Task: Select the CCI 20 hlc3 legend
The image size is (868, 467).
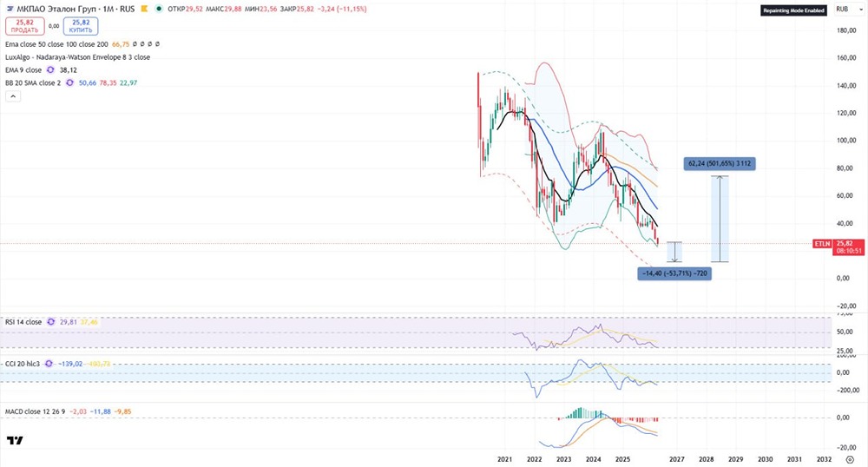Action: click(x=23, y=364)
